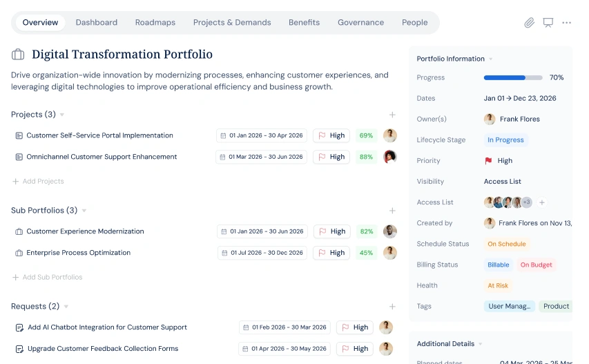Screen dimensions: 589x364
Task: Click the plus icon for Requests section
Action: tap(392, 307)
